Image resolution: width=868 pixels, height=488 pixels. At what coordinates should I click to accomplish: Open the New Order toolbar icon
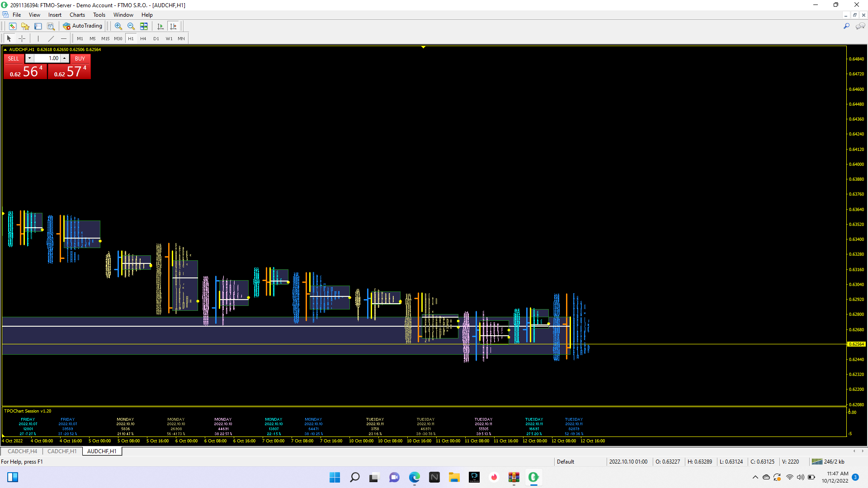12,26
